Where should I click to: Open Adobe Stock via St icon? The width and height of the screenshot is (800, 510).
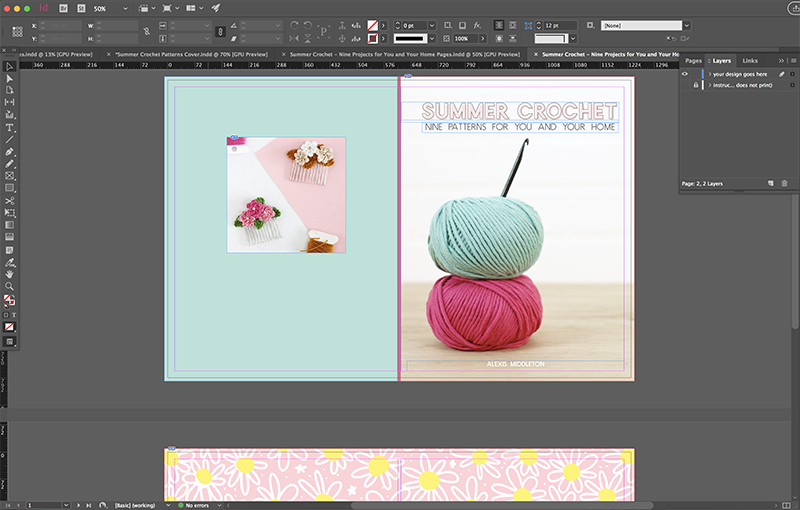click(81, 8)
